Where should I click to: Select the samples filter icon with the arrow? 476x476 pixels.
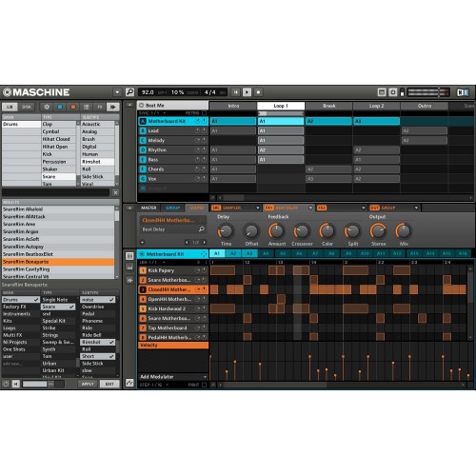coord(112,107)
